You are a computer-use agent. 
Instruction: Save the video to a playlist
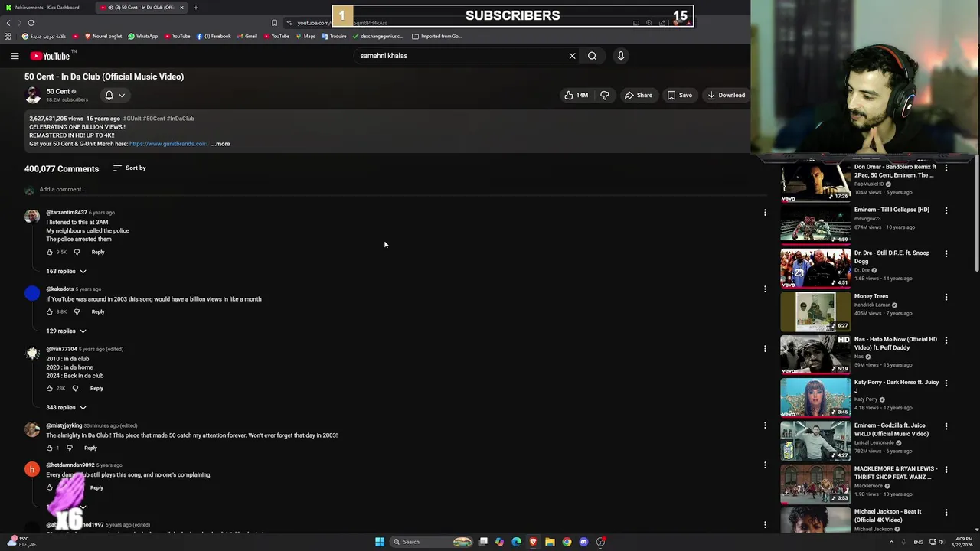[679, 96]
